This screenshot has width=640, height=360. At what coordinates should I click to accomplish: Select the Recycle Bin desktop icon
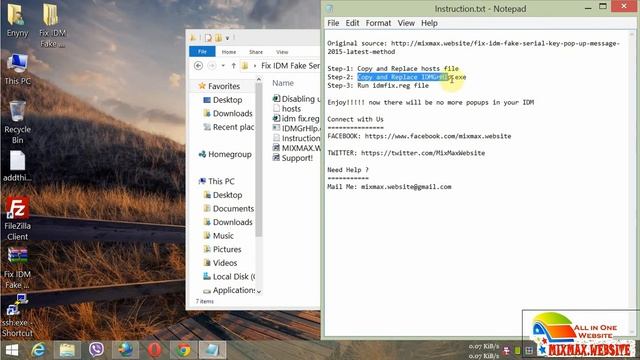click(x=17, y=122)
